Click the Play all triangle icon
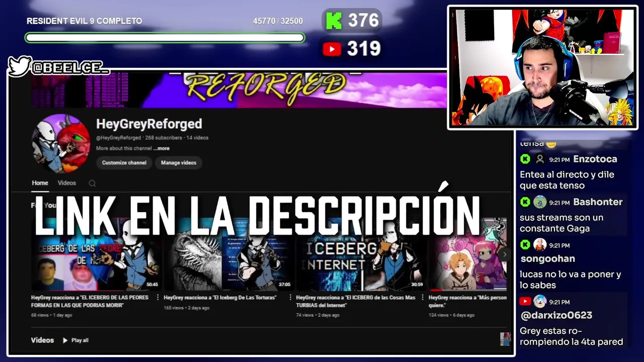The image size is (644, 362). [65, 340]
